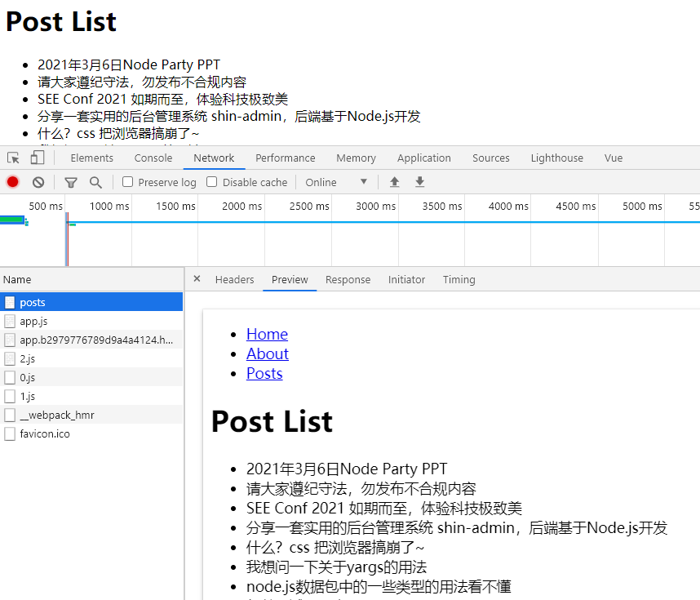Click preview item 'node.js数据包中的一些类型的用法看不懂'
Screen dimensions: 700x600
point(379,587)
